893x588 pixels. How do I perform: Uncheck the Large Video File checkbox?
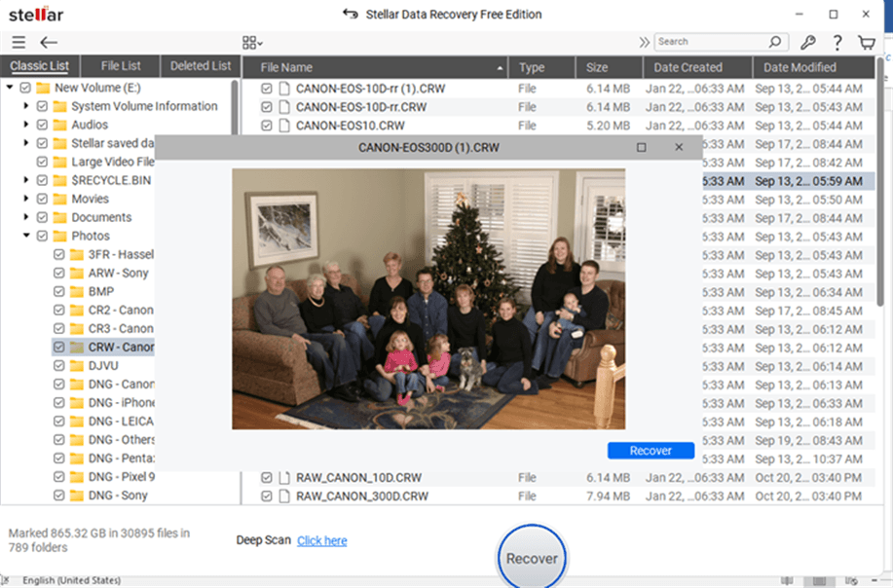(x=42, y=162)
